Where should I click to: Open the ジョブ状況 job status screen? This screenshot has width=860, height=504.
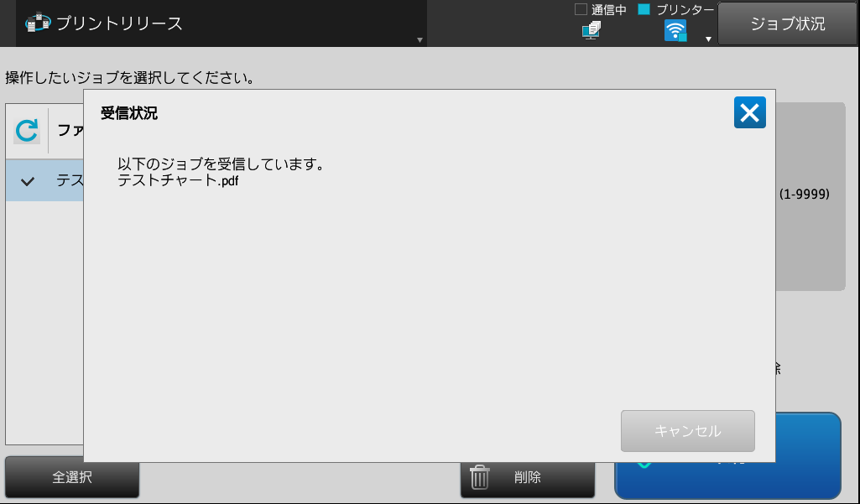[x=788, y=23]
